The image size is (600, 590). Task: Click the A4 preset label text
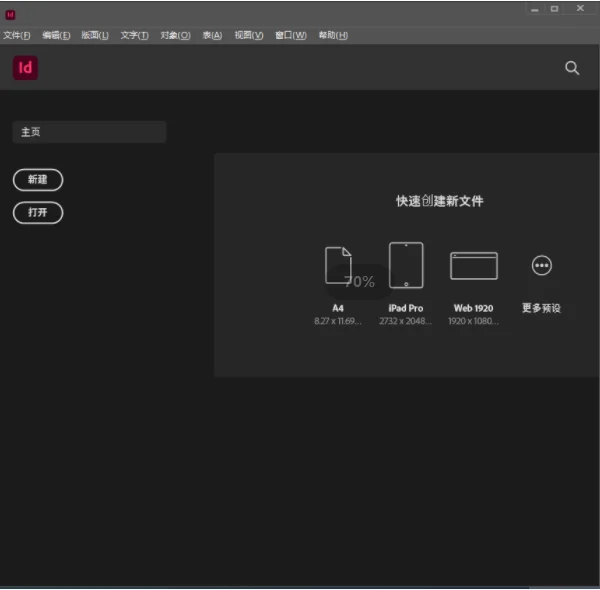(x=338, y=308)
